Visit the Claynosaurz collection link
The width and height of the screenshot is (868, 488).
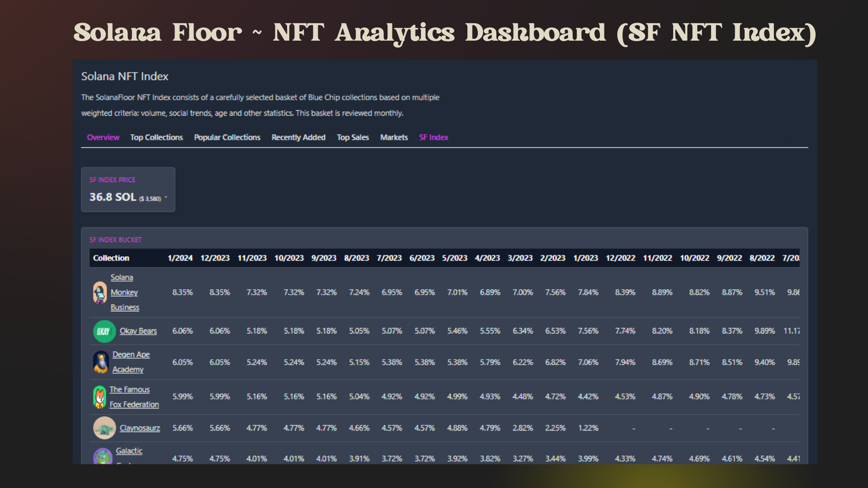coord(140,428)
